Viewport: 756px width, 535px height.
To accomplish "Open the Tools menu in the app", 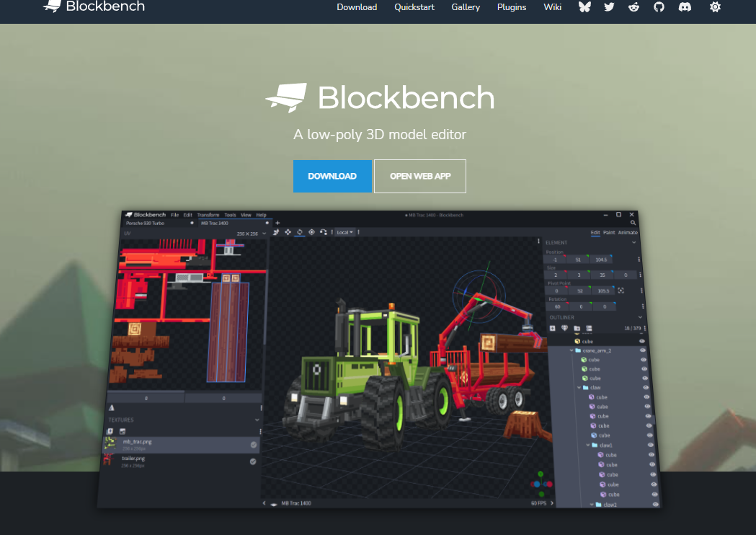I will click(x=230, y=215).
